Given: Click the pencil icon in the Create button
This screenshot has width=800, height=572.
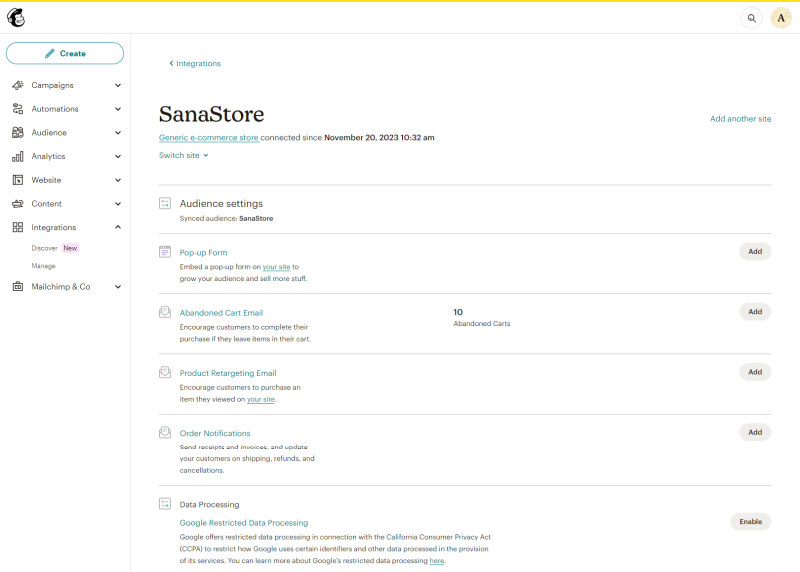Looking at the screenshot, I should pos(49,54).
